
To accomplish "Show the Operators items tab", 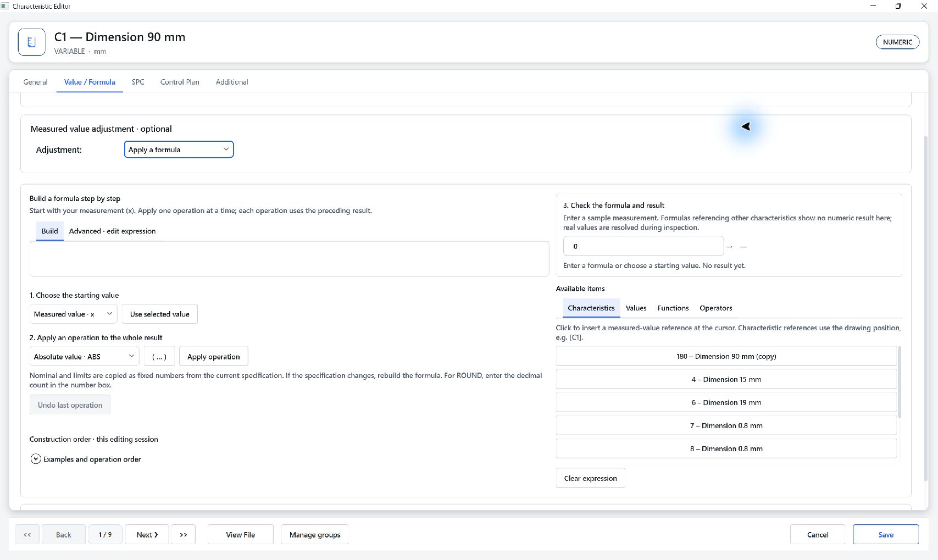I will tap(715, 308).
